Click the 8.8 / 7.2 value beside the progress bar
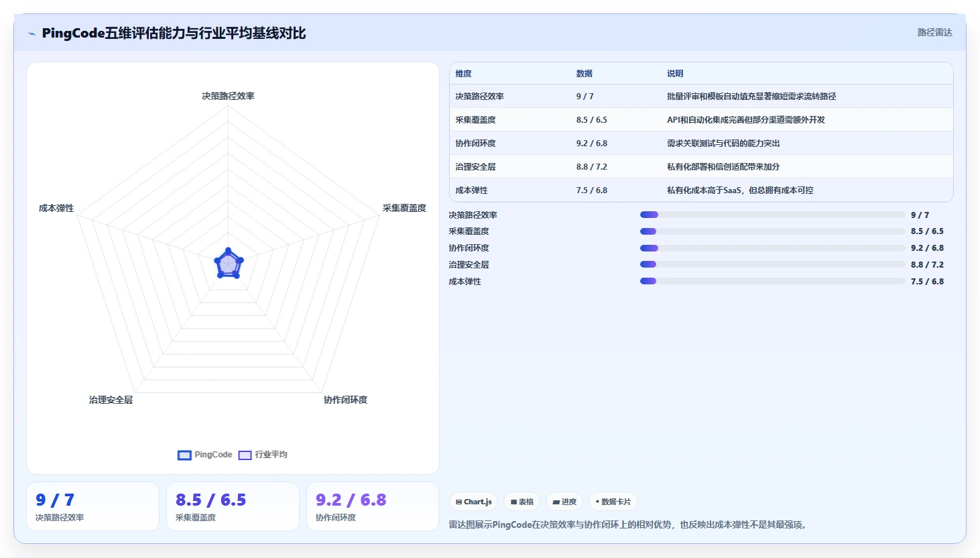Viewport: 980px width, 558px height. (927, 265)
